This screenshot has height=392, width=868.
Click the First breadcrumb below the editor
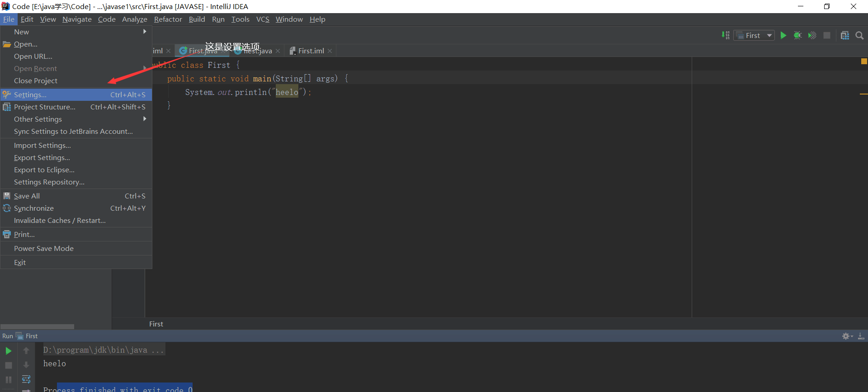156,324
